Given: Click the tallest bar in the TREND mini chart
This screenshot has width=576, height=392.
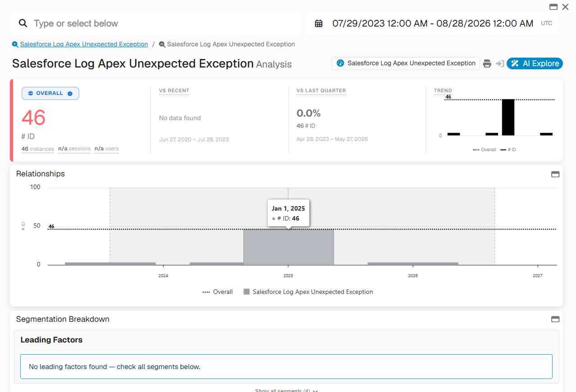Looking at the screenshot, I should (508, 117).
